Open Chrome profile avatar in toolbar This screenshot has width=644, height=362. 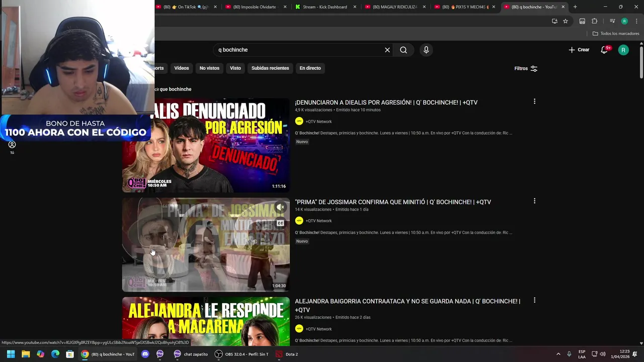(x=624, y=21)
